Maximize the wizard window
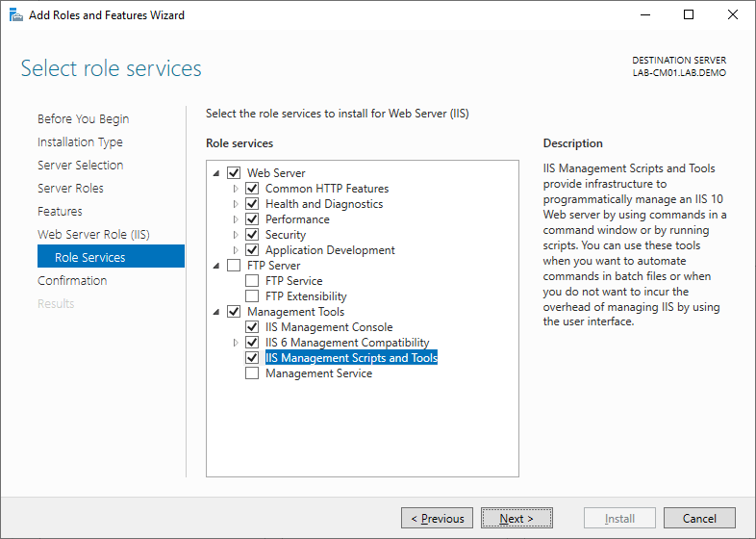The image size is (756, 539). [x=688, y=15]
